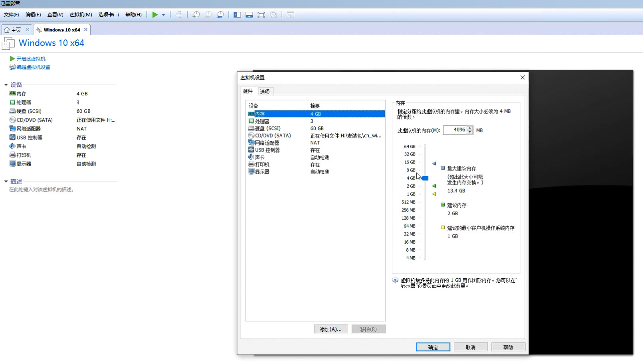Click the description text field placeholder
The height and width of the screenshot is (364, 643).
[x=42, y=190]
